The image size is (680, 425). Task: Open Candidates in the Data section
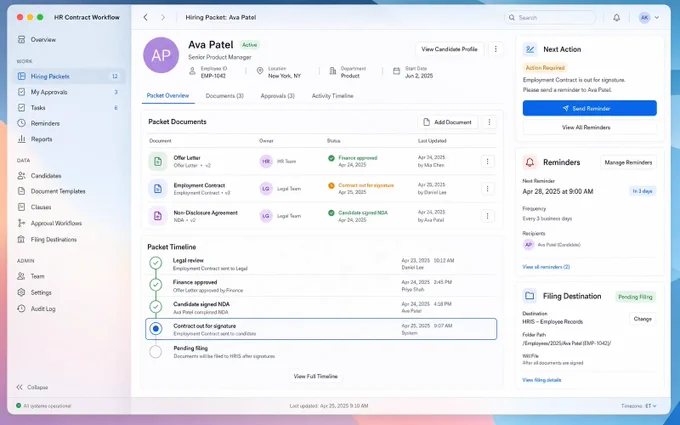tap(46, 176)
